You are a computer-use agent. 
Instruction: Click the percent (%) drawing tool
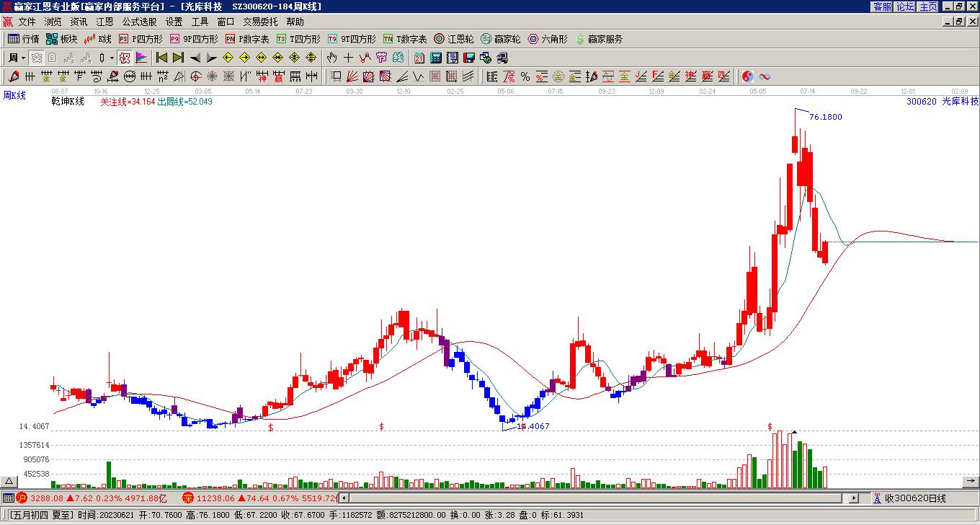tap(525, 76)
